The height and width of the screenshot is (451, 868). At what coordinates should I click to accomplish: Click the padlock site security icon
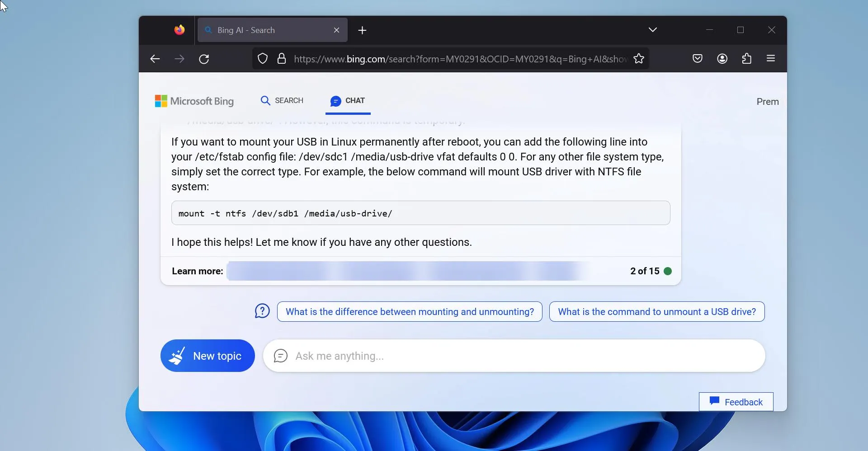(x=282, y=59)
